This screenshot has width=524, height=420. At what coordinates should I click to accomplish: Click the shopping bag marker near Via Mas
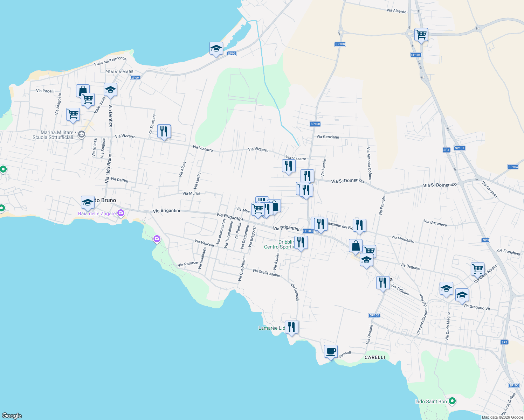(x=275, y=206)
